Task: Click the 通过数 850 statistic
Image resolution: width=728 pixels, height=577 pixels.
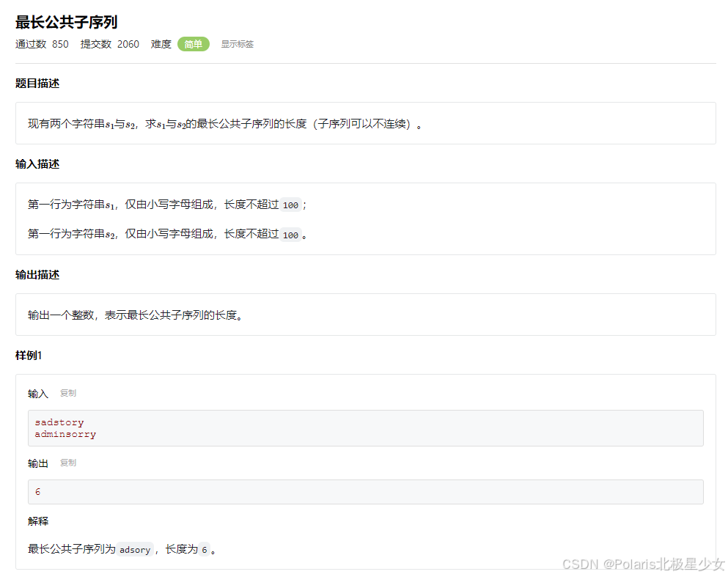Action: (42, 44)
